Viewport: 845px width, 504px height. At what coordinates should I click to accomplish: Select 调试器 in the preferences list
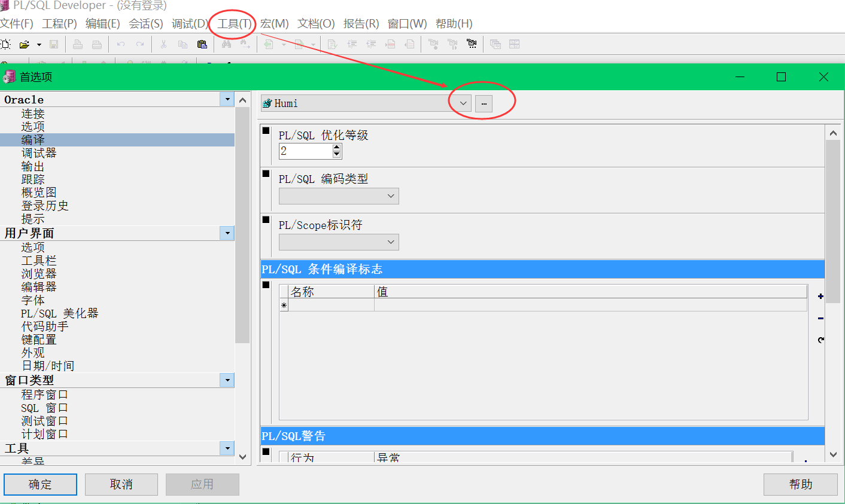click(x=39, y=153)
